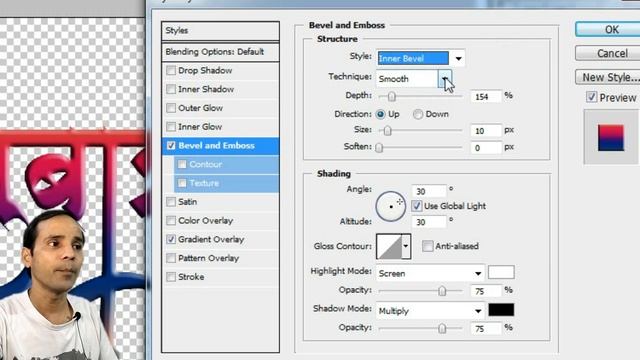Viewport: 640px width, 360px height.
Task: Select the Contour sub-option label
Action: point(205,164)
